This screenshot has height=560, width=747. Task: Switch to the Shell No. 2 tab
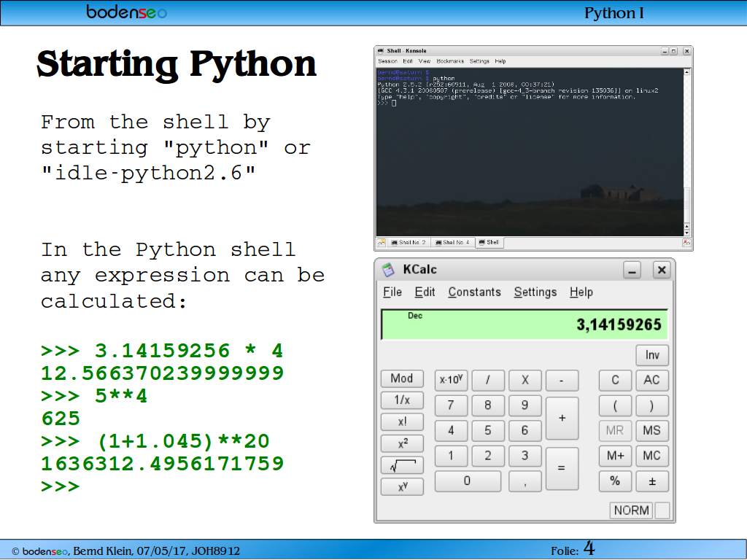(409, 243)
